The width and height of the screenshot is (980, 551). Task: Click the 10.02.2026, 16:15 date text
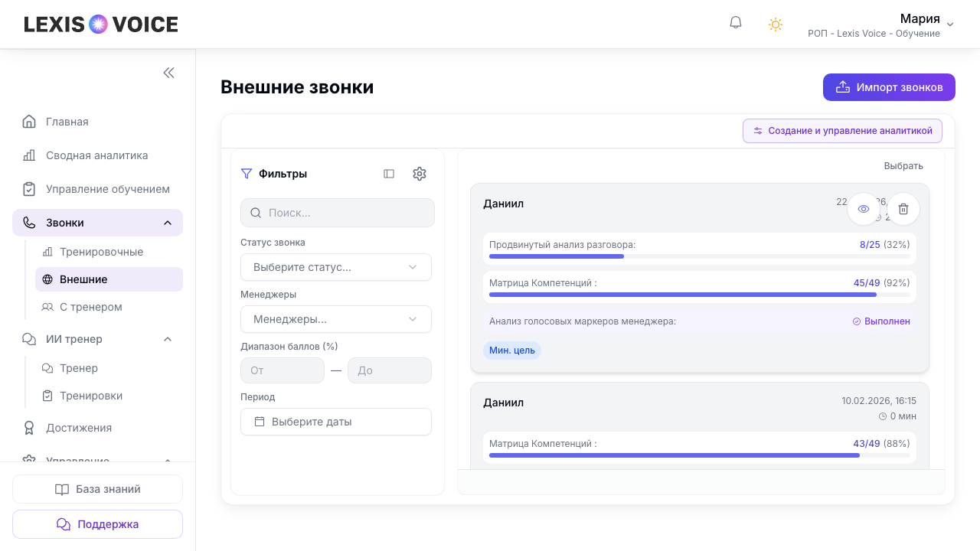coord(879,401)
